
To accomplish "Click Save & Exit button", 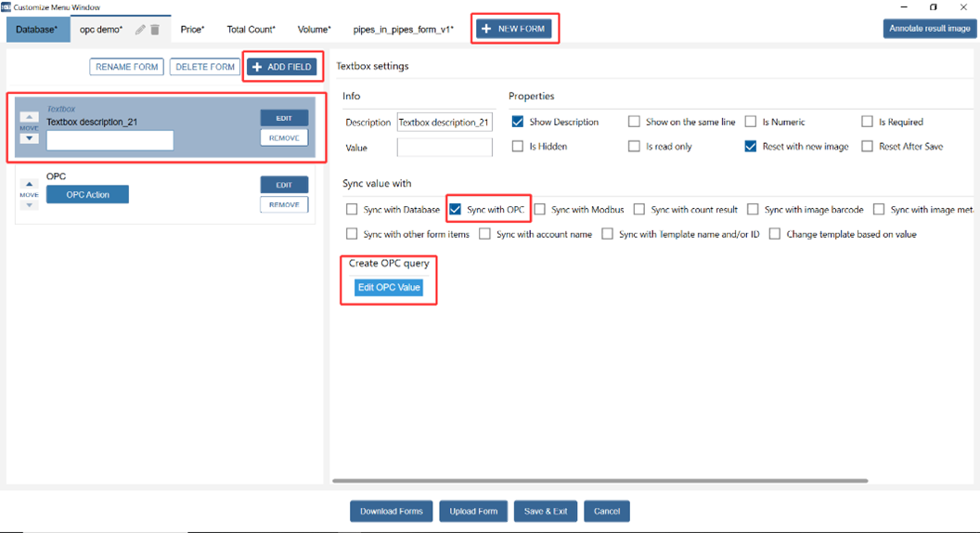I will pyautogui.click(x=545, y=511).
